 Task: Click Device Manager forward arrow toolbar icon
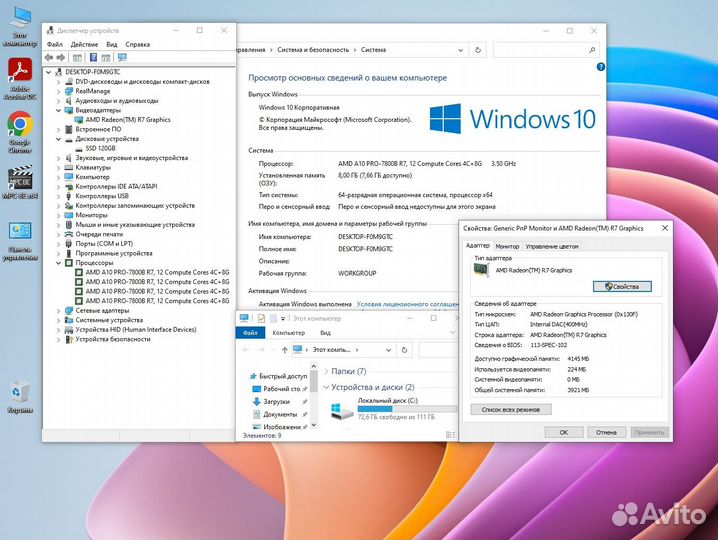[61, 57]
